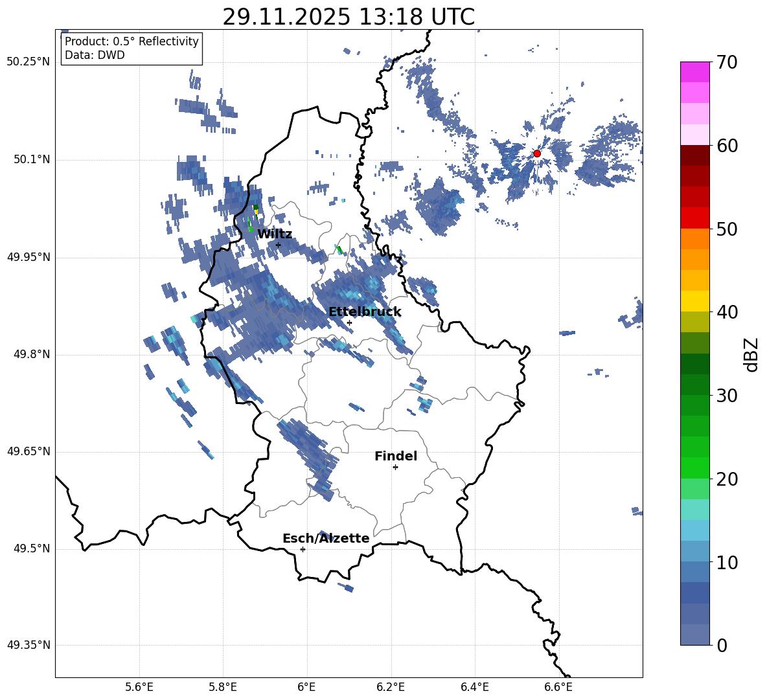Click the 10 label on the colorbar
The width and height of the screenshot is (767, 700).
(727, 562)
